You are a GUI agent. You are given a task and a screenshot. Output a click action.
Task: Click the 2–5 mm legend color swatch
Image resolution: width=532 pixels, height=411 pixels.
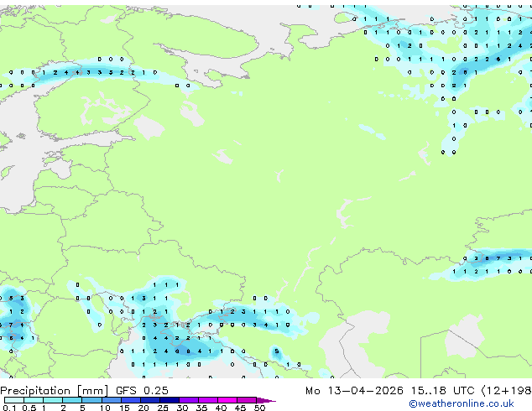pyautogui.click(x=72, y=400)
